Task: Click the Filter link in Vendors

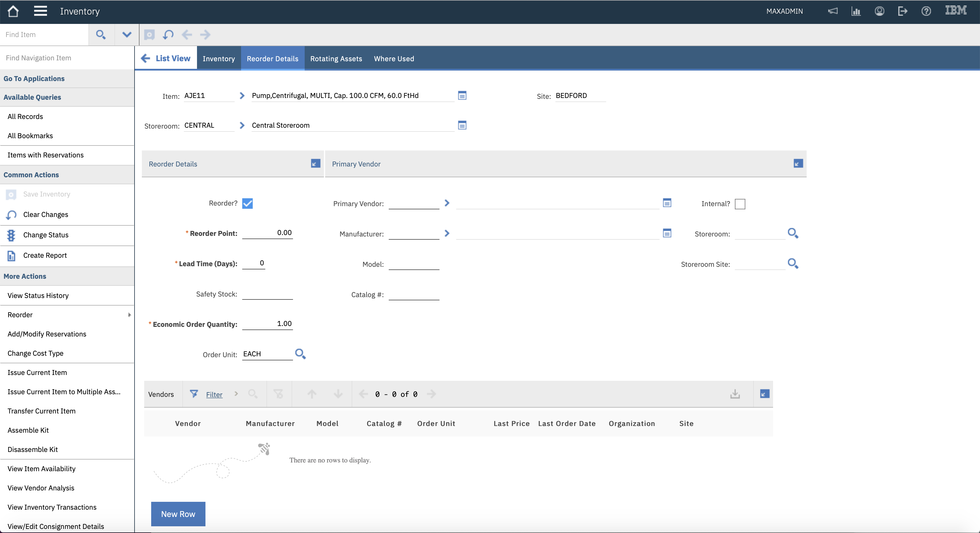Action: (x=214, y=395)
